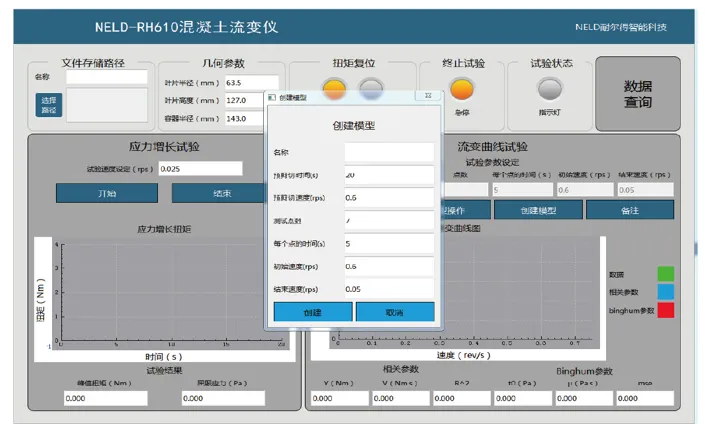This screenshot has height=424, width=707.
Task: Click the gray 指示灯 status light
Action: pos(549,89)
